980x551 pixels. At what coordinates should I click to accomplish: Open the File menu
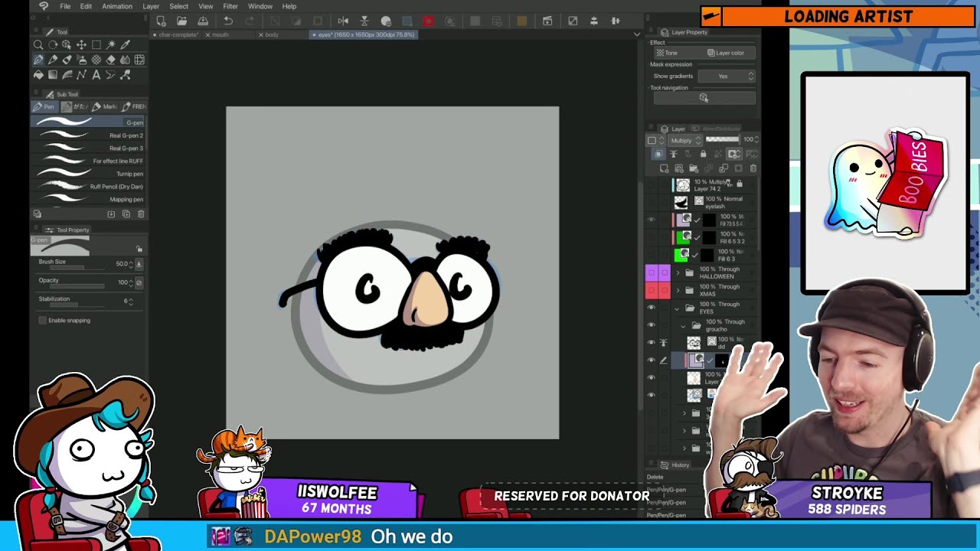(x=65, y=6)
